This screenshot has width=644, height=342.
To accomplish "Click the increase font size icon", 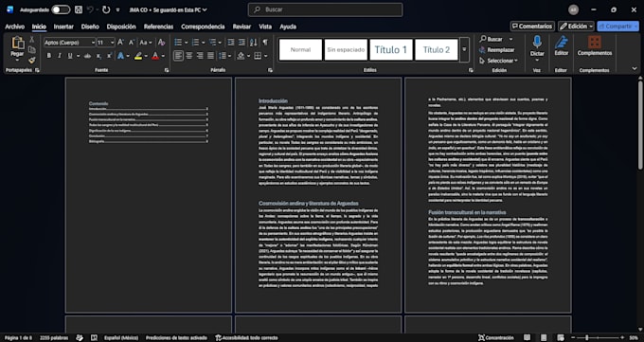I will point(121,43).
